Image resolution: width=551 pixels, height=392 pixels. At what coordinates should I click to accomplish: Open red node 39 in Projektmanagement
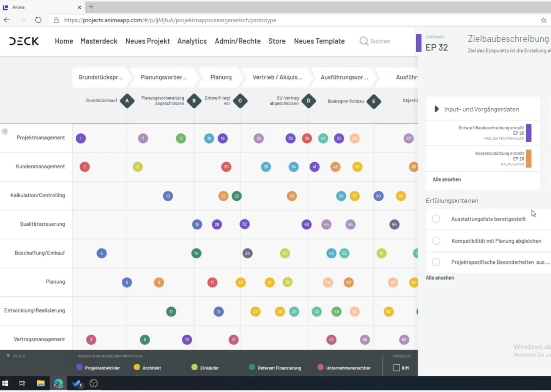point(307,138)
